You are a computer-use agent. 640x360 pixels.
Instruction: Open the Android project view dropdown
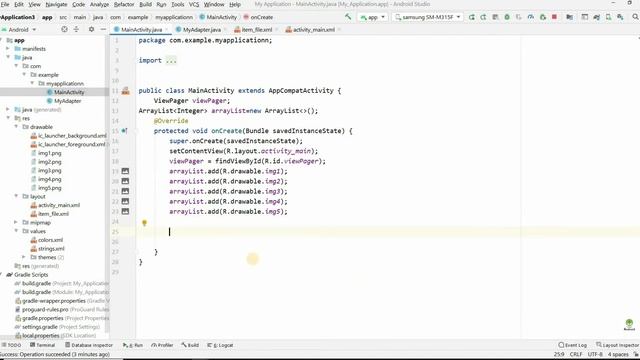(x=19, y=30)
